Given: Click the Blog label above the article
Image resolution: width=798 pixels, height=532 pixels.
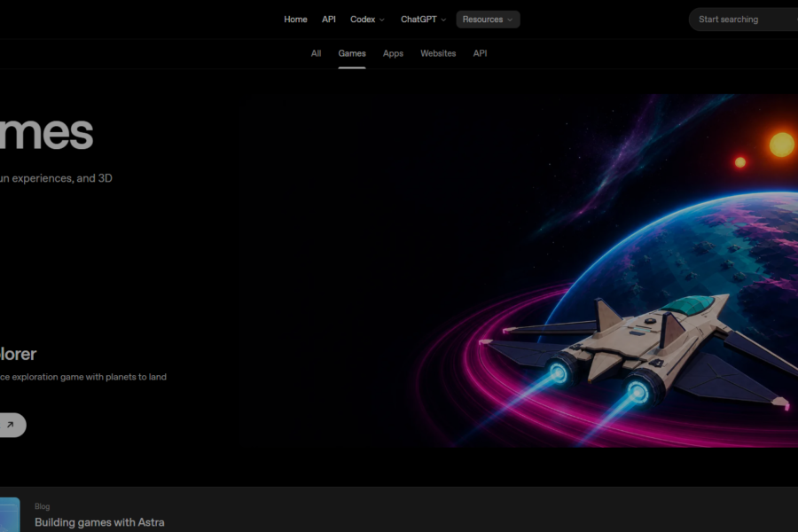Looking at the screenshot, I should pyautogui.click(x=43, y=506).
